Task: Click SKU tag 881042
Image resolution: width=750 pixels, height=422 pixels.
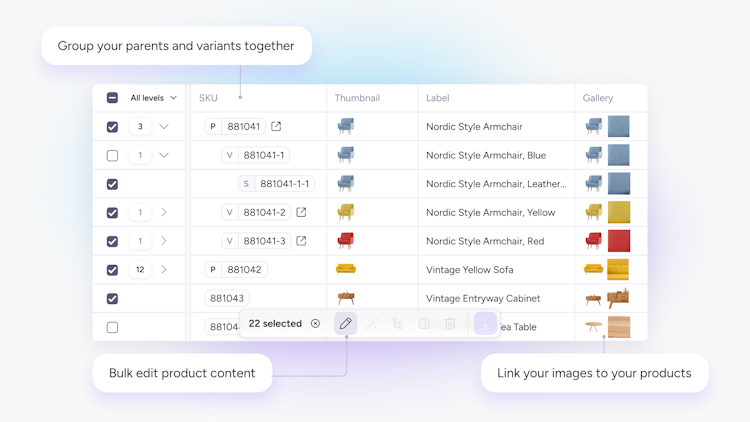Action: tap(236, 269)
